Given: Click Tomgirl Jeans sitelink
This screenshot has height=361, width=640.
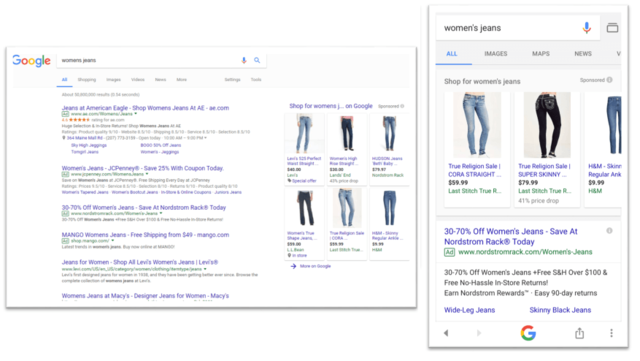Looking at the screenshot, I should pyautogui.click(x=84, y=152).
